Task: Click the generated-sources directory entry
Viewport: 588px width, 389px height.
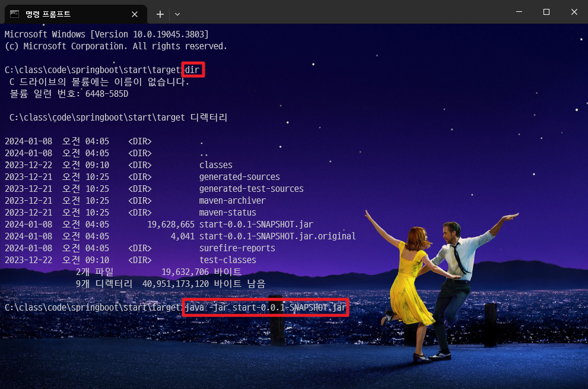Action: (239, 177)
